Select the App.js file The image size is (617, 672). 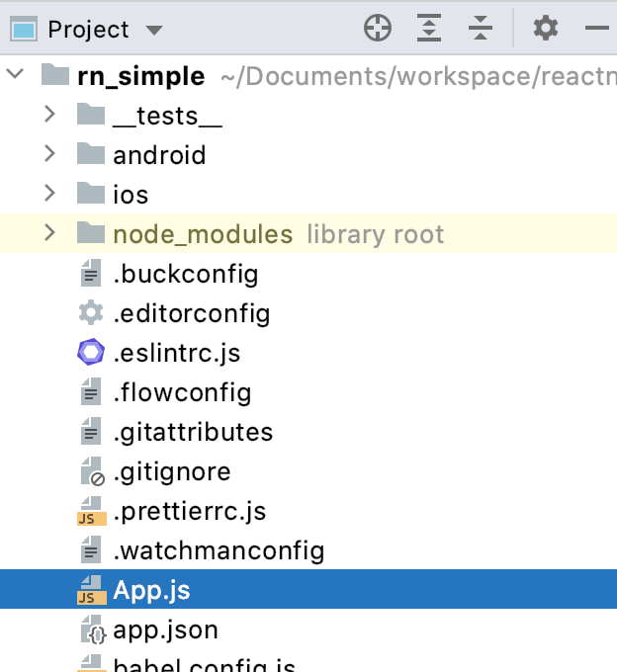point(151,591)
